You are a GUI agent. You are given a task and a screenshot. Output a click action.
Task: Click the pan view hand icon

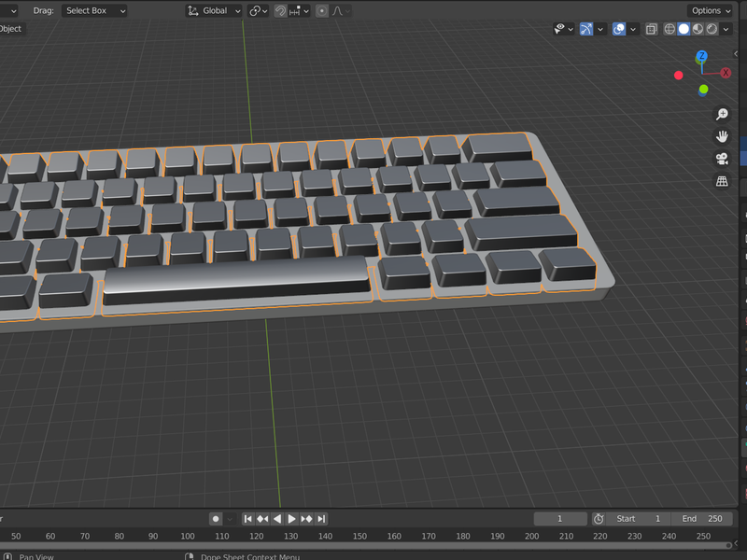[x=722, y=136]
